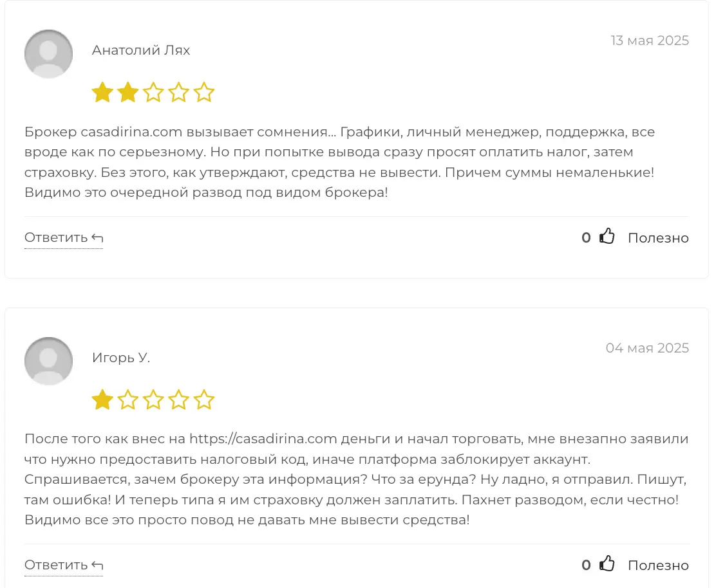
Task: Click the thumbs-up icon on Анатолий Лях's review
Action: (607, 237)
